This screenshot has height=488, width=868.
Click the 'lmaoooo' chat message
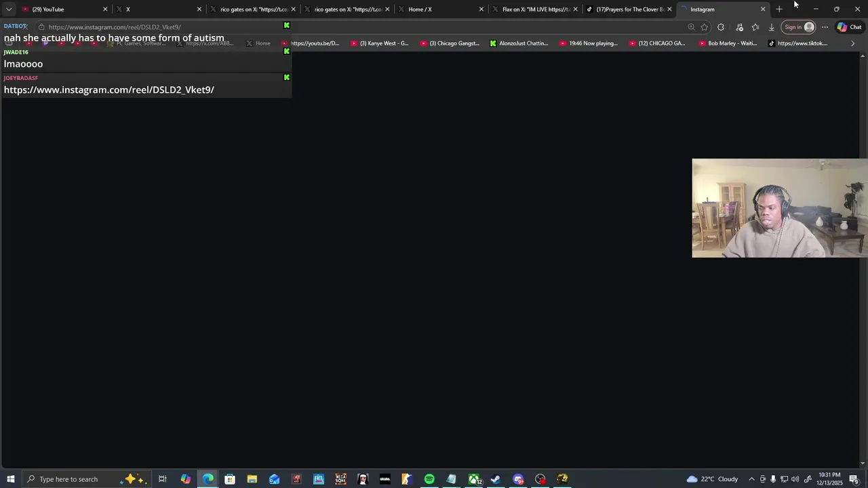tap(23, 64)
